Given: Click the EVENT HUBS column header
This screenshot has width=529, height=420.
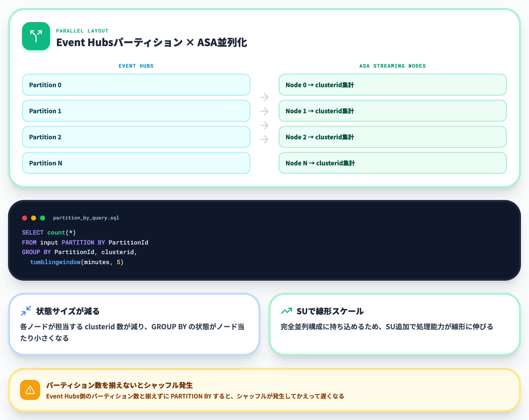Looking at the screenshot, I should click(136, 66).
